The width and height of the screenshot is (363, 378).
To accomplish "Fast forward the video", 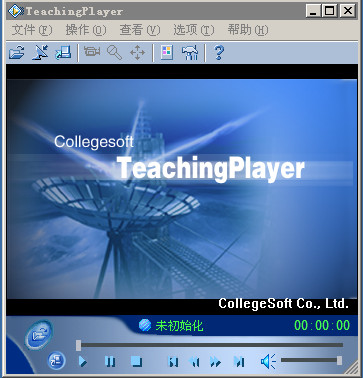I will (x=216, y=362).
